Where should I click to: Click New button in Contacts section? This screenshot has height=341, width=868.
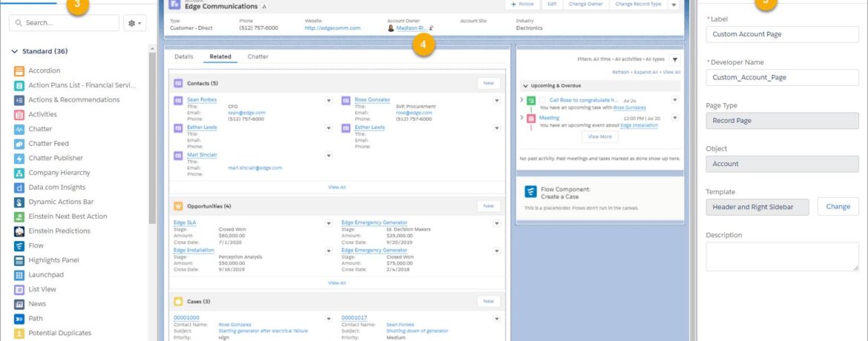pos(488,83)
